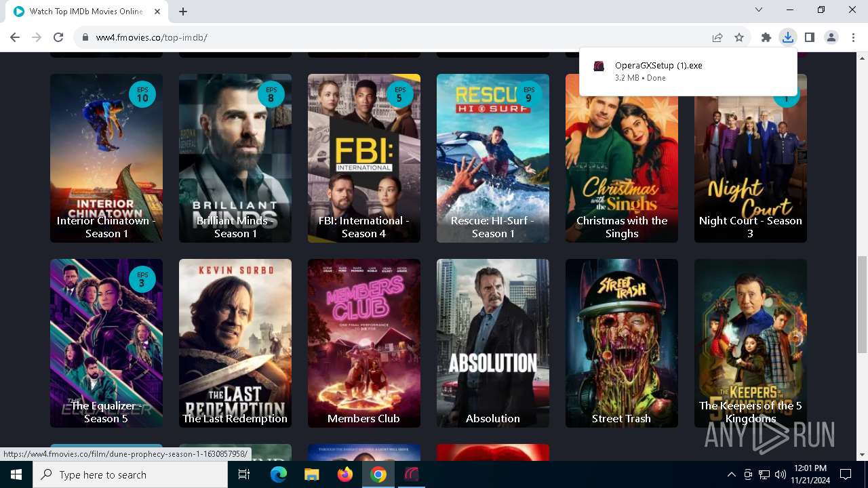Open Brilliant Minds Season 1 poster
The image size is (868, 488).
[235, 158]
